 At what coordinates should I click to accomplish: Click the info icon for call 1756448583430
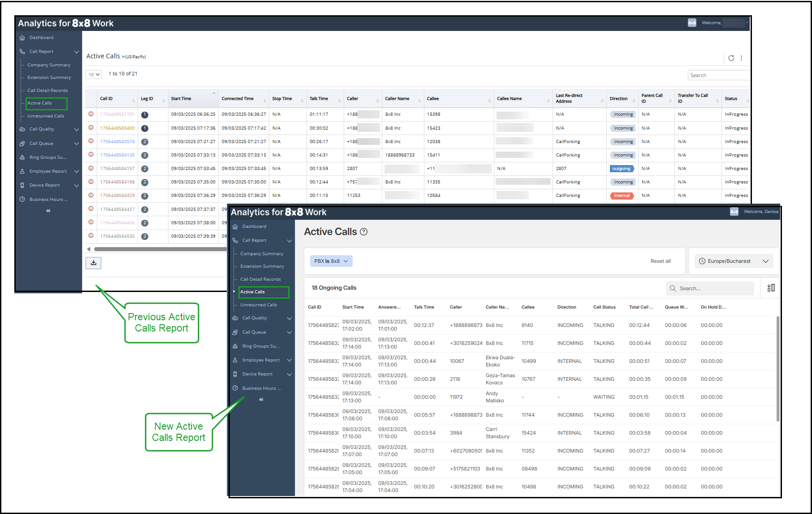coord(91,127)
